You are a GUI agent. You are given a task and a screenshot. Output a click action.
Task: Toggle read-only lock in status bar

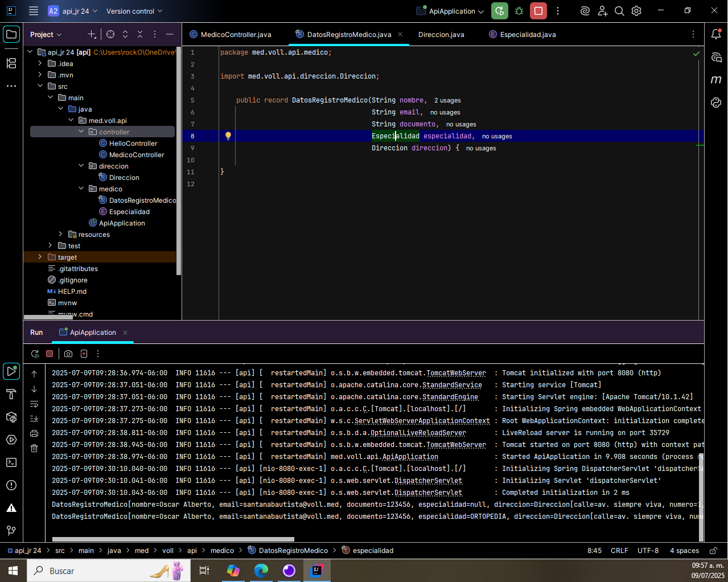point(713,551)
